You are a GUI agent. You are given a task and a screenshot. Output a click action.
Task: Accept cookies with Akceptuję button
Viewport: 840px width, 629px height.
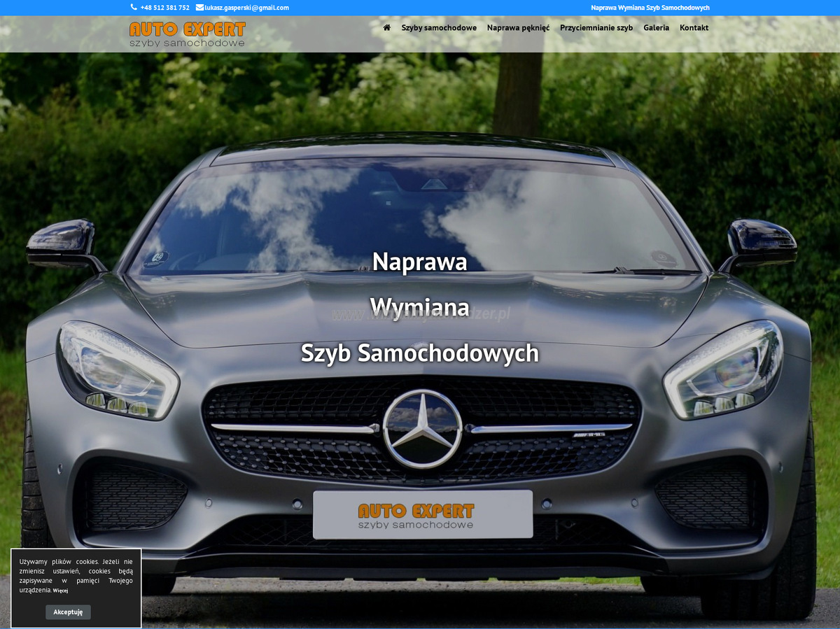click(x=68, y=612)
